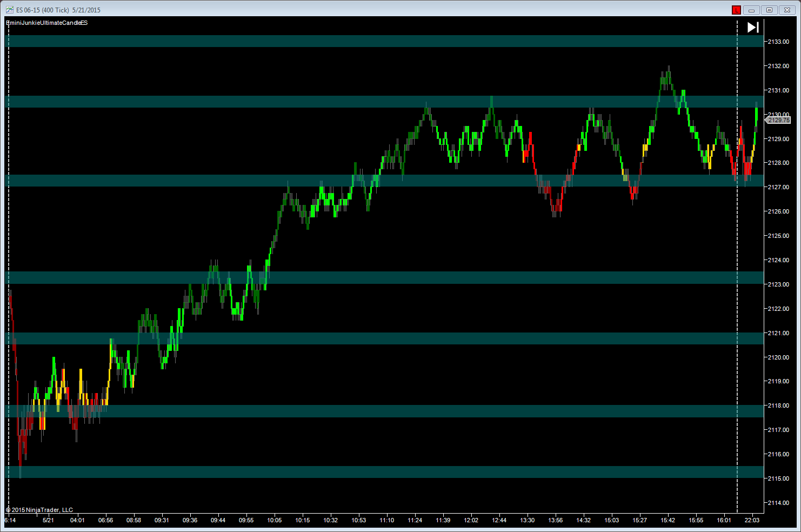Close the ES 06-15 chart window
This screenshot has height=532, width=801.
(787, 10)
